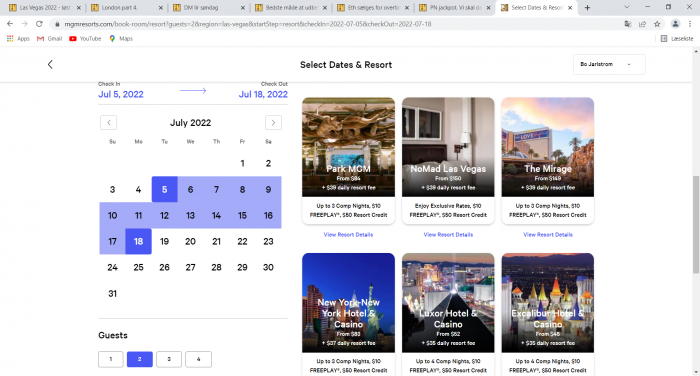The height and width of the screenshot is (376, 700).
Task: Switch to the London part 4 tab
Action: [x=127, y=8]
